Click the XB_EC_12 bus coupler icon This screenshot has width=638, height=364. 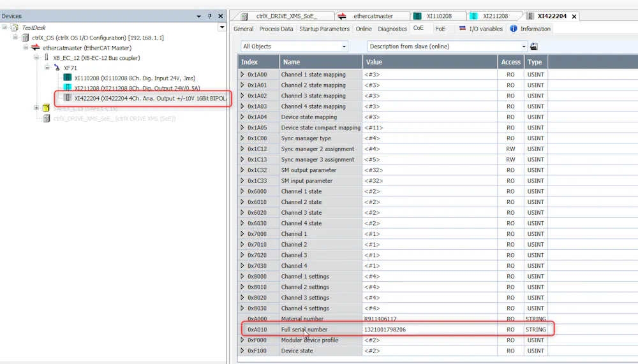(47, 58)
